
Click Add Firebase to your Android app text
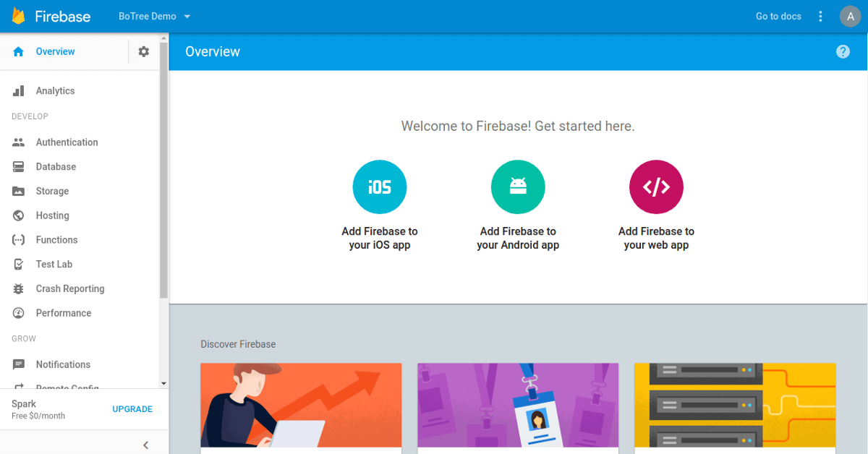(x=518, y=239)
